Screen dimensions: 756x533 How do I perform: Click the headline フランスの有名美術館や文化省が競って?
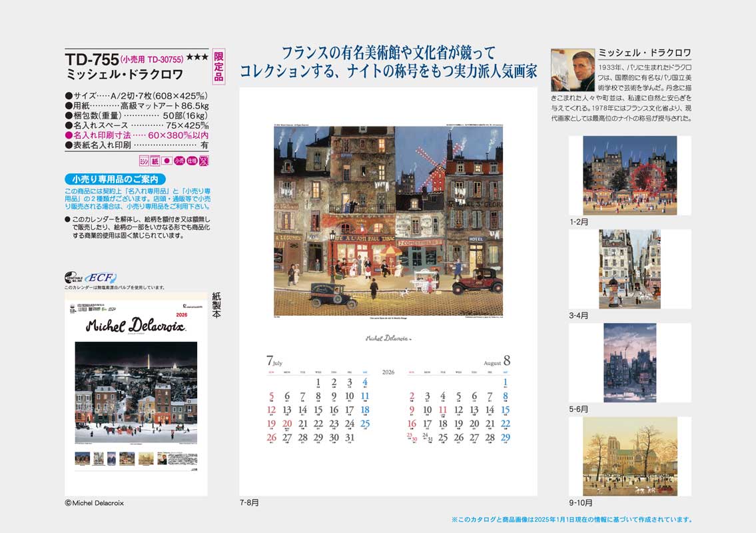pyautogui.click(x=388, y=52)
